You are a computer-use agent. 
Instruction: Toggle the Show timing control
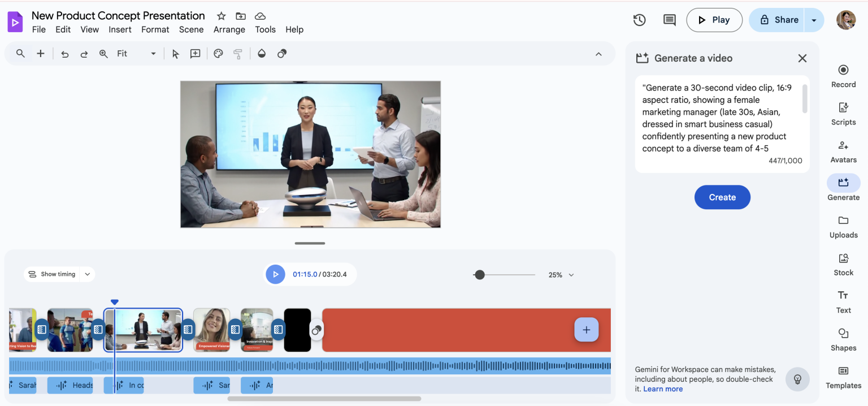(59, 274)
